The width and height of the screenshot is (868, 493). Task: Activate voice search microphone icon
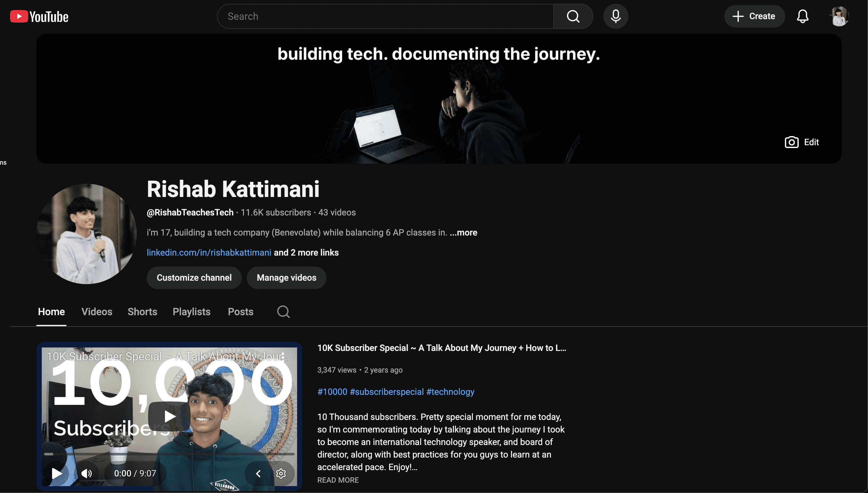pos(616,16)
